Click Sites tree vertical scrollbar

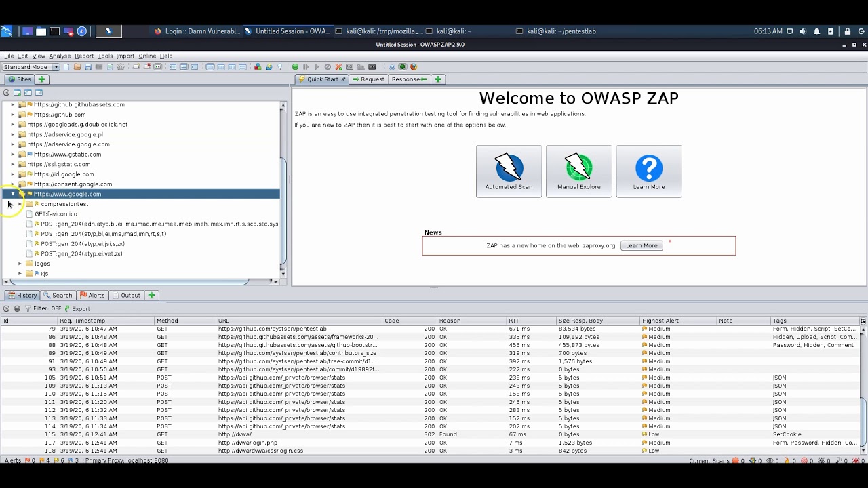(x=283, y=210)
